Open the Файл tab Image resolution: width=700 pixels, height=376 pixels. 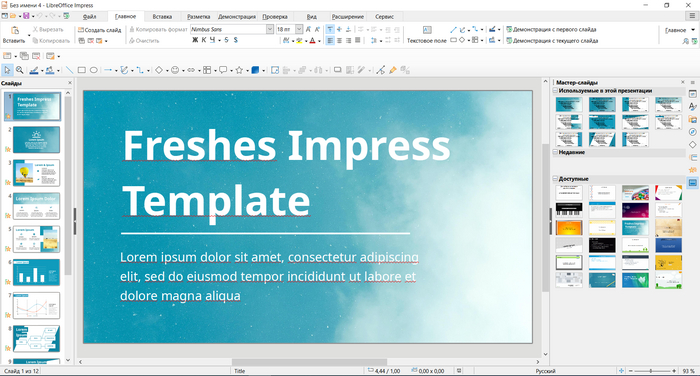coord(89,17)
